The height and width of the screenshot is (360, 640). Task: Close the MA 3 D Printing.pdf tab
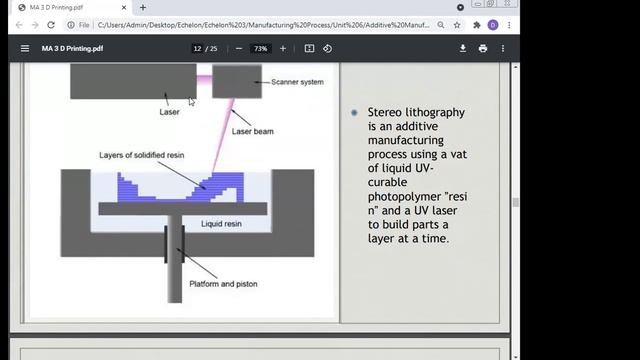point(124,7)
